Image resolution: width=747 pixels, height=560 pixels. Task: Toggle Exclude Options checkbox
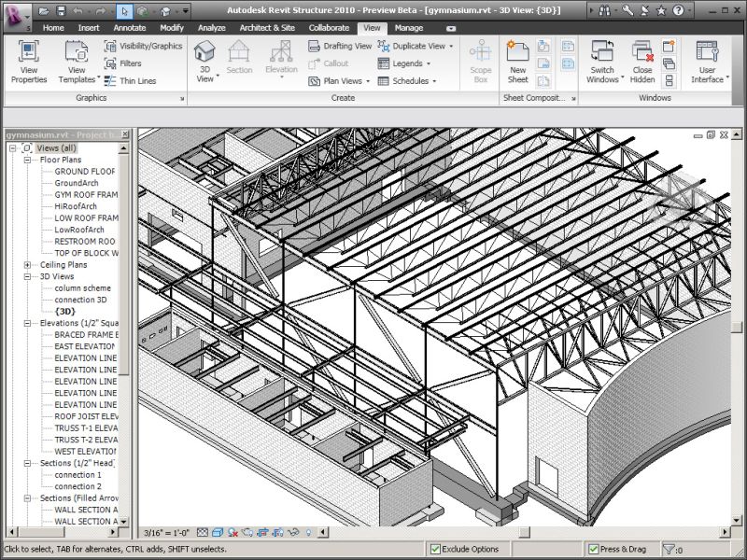click(x=435, y=549)
